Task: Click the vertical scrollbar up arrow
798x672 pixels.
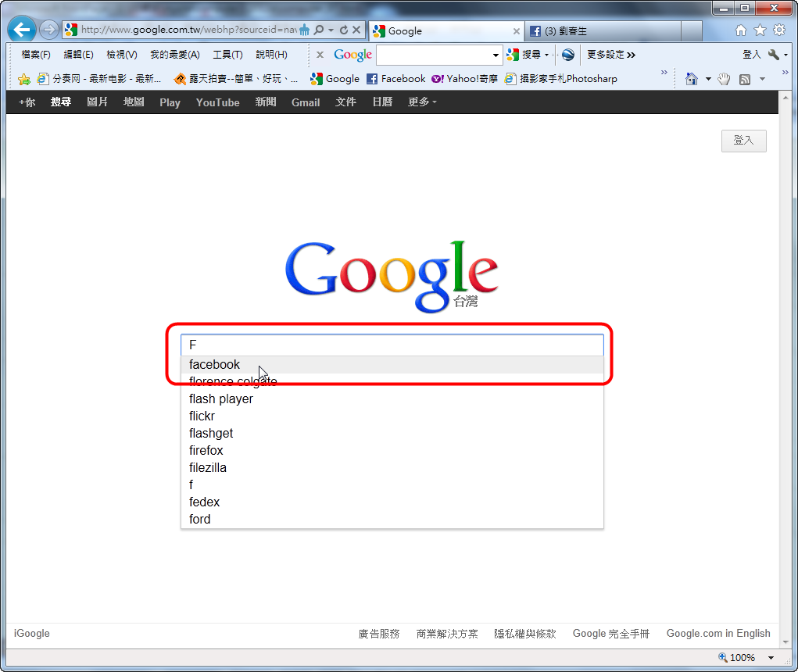Action: pos(785,97)
